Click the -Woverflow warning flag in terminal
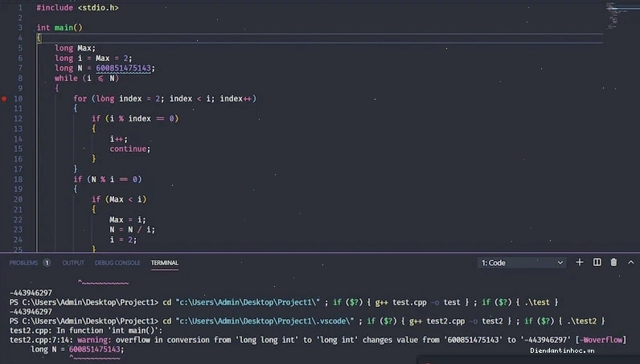Screen dimensions: 640x364 pyautogui.click(x=601, y=340)
